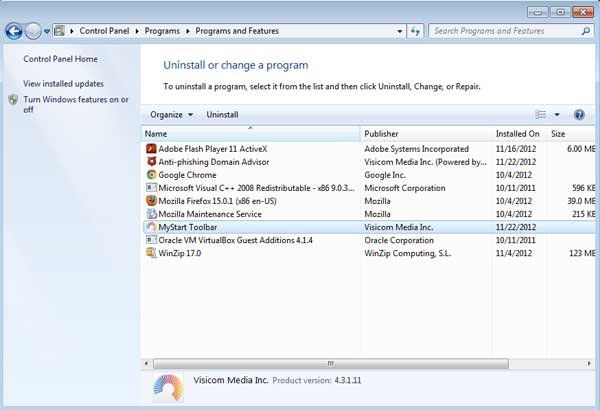Screen dimensions: 600x410
Task: Click WinZip Computing, S.L. publisher cell
Action: [x=408, y=253]
